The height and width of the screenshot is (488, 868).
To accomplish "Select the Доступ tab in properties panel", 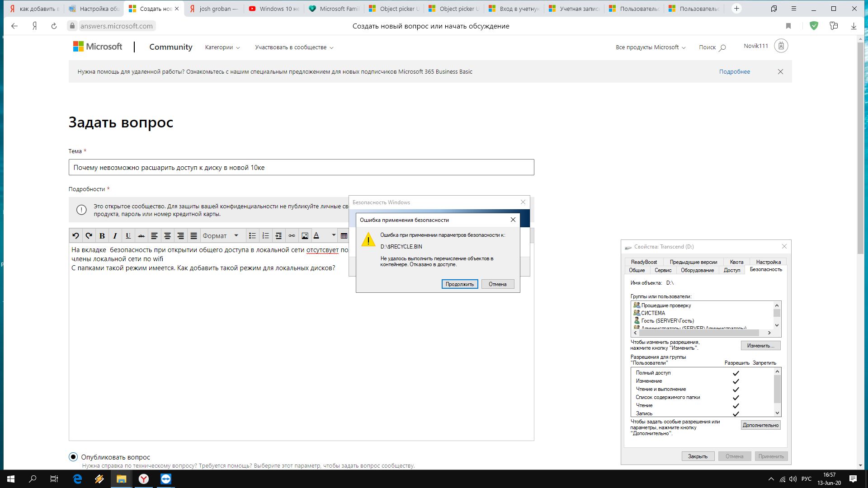I will point(731,270).
